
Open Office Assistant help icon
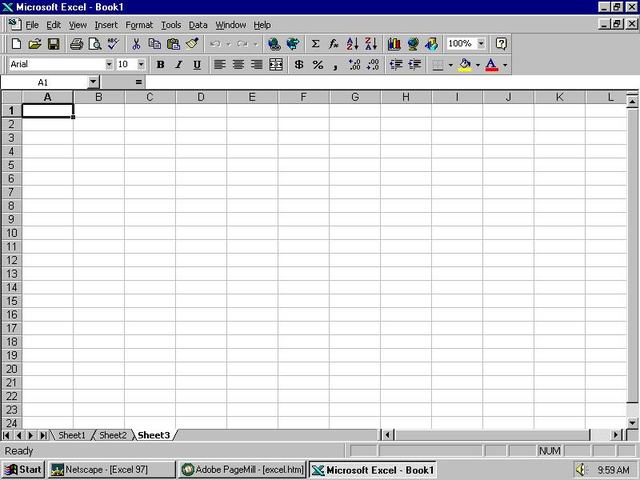501,44
